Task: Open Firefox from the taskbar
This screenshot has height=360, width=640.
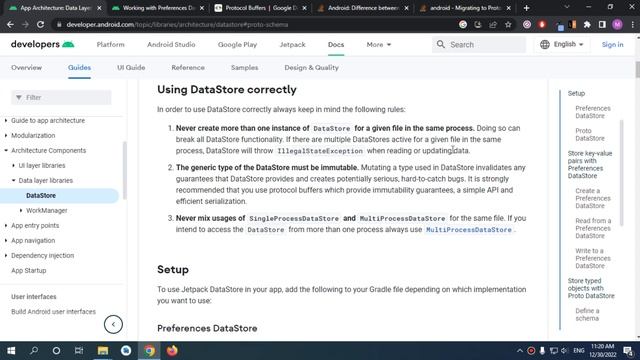Action: (172, 351)
